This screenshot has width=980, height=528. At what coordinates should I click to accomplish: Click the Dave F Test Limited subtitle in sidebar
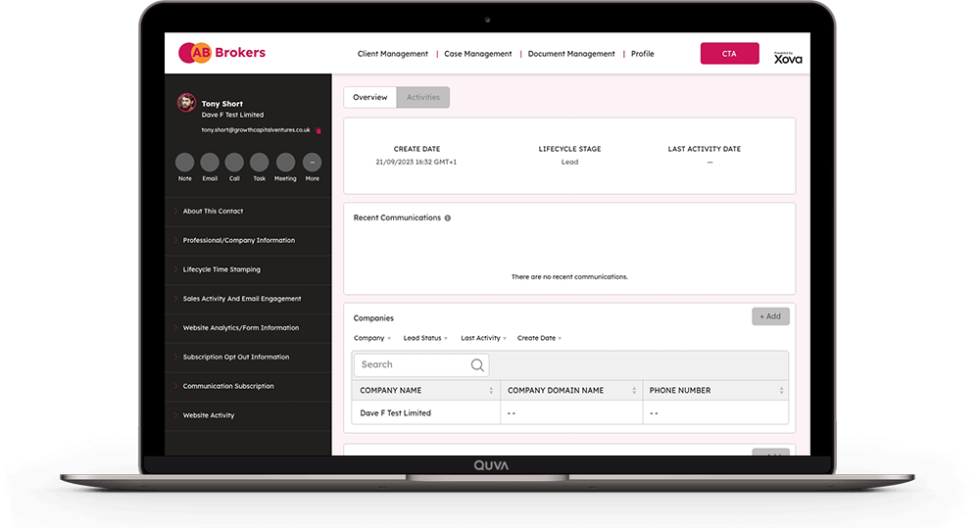click(x=232, y=115)
